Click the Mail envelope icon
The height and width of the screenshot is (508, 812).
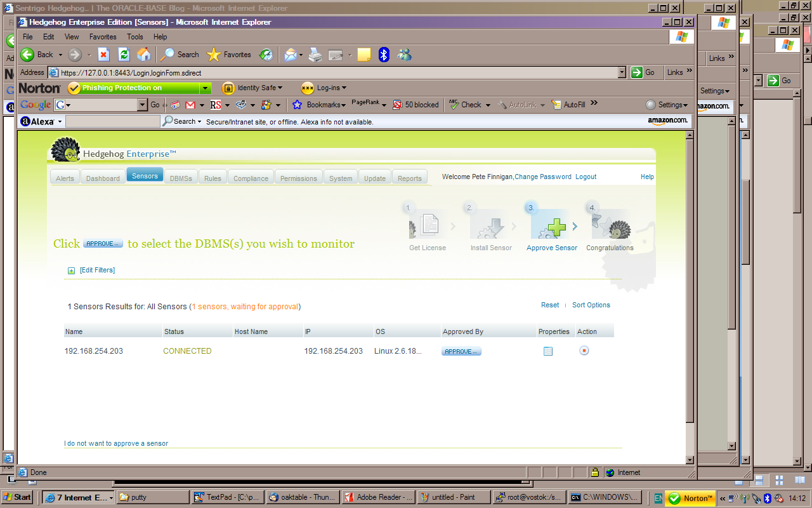point(291,55)
